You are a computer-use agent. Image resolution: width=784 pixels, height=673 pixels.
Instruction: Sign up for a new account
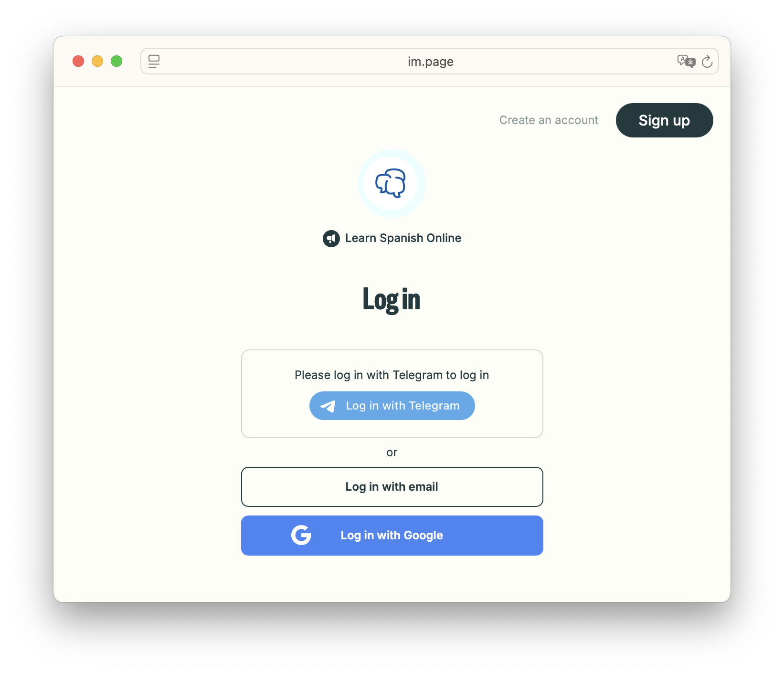click(664, 120)
